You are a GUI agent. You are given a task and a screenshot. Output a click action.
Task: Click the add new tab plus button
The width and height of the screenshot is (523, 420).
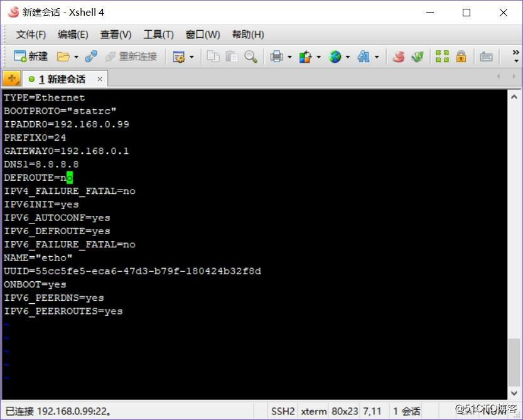click(x=12, y=78)
